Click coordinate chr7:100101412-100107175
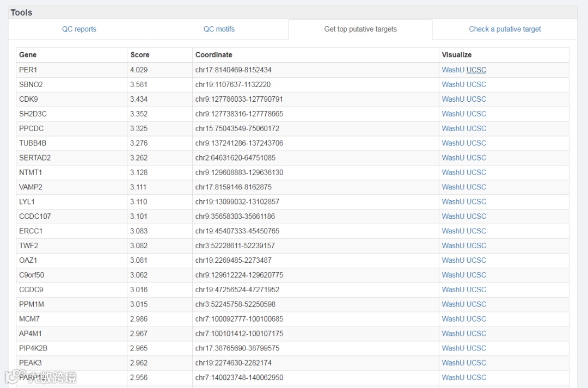The height and width of the screenshot is (388, 588). tap(239, 333)
